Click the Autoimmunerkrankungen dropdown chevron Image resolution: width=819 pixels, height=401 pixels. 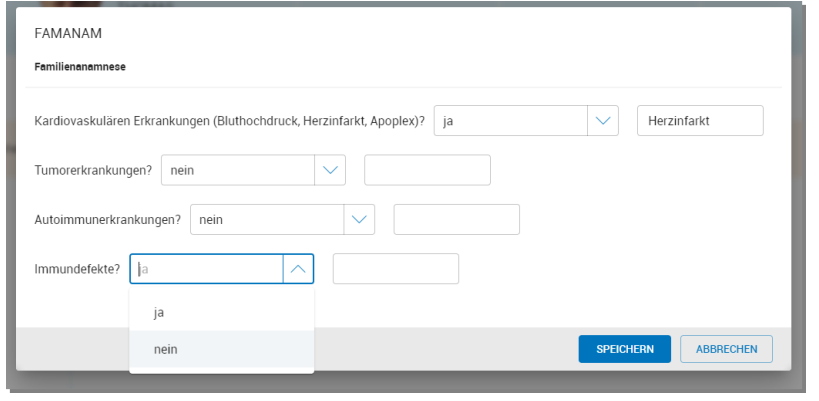[359, 219]
